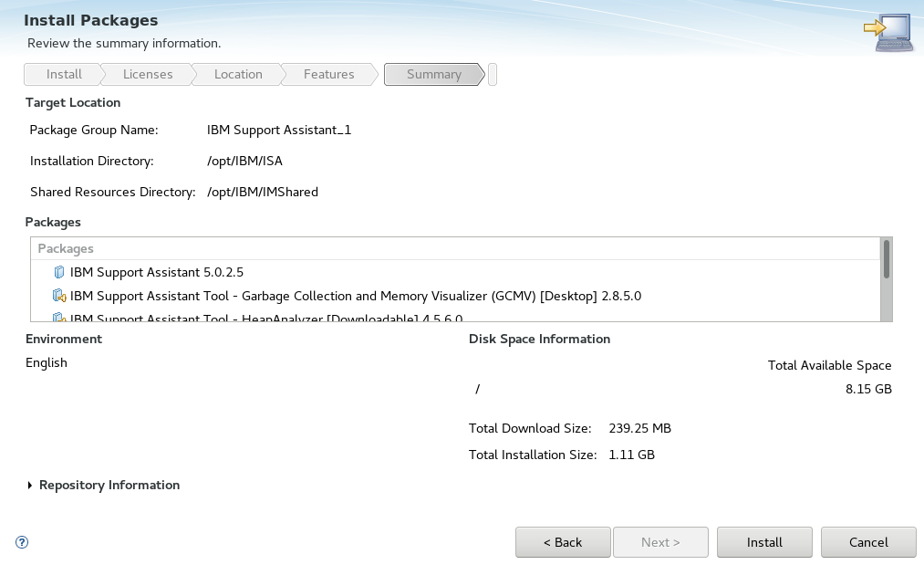Select the Summary step tab

pos(434,74)
